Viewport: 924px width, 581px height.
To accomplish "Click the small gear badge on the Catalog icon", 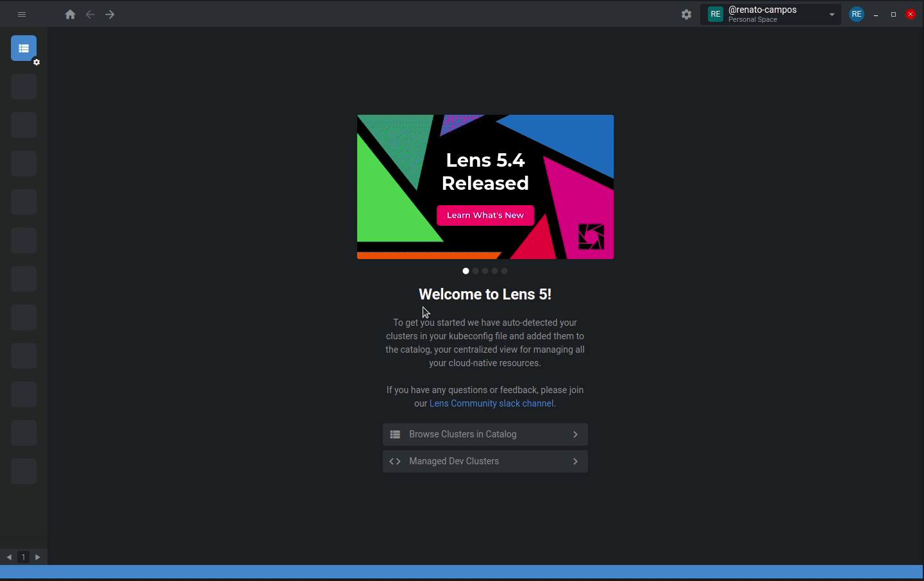I will click(37, 62).
